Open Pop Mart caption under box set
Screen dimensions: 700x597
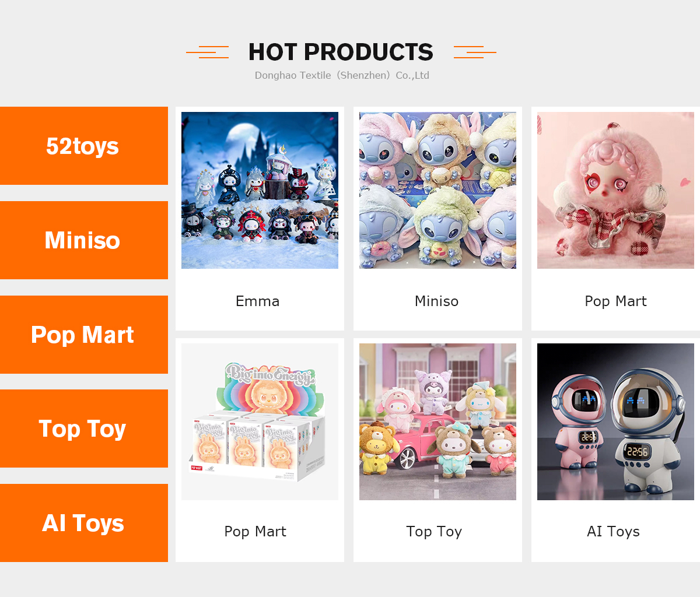[x=255, y=532]
